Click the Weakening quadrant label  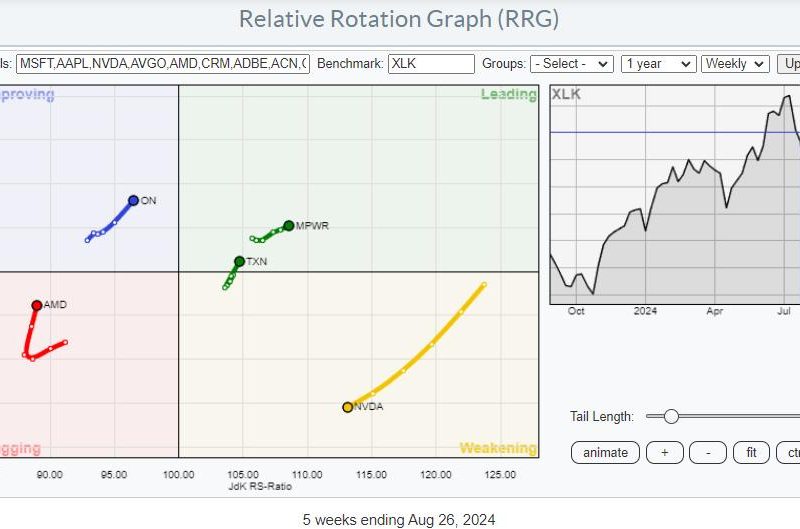click(x=498, y=448)
